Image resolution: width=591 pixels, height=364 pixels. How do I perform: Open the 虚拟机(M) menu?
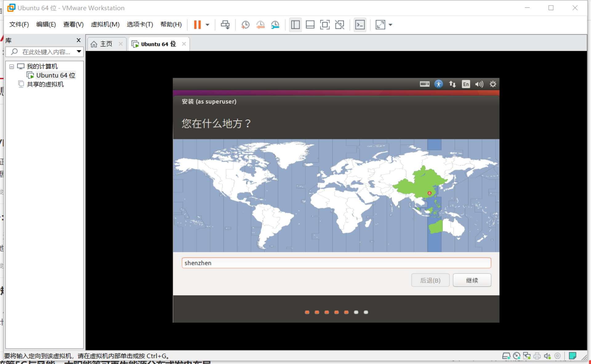[x=105, y=24]
